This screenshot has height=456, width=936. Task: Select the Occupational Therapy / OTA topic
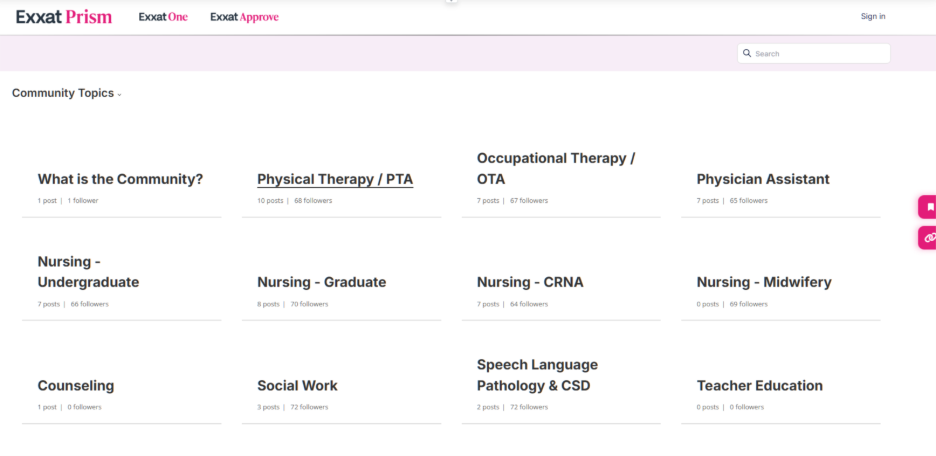[556, 169]
